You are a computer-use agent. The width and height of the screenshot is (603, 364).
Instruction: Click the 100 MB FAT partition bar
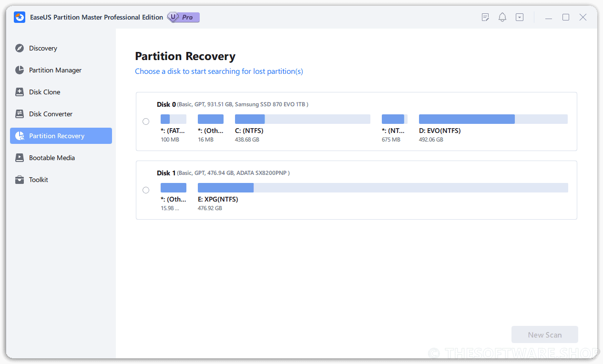click(174, 119)
